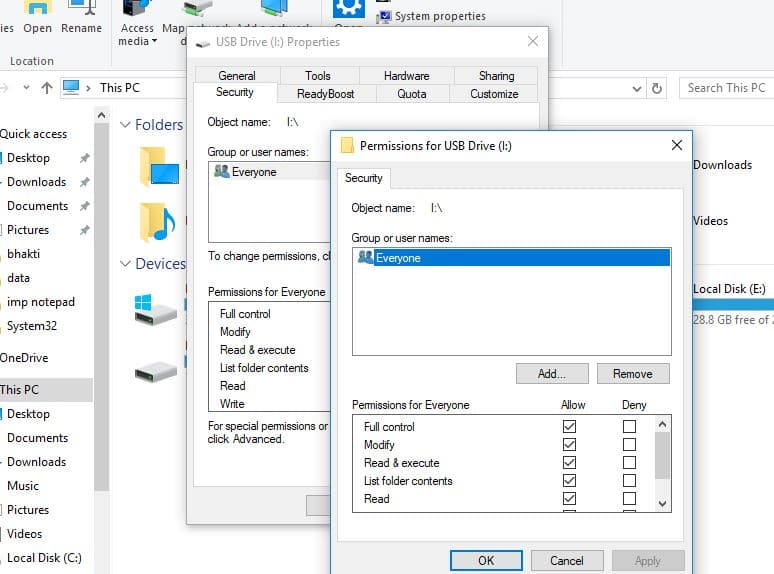Select OneDrive in navigation pane
774x574 pixels.
coord(24,358)
